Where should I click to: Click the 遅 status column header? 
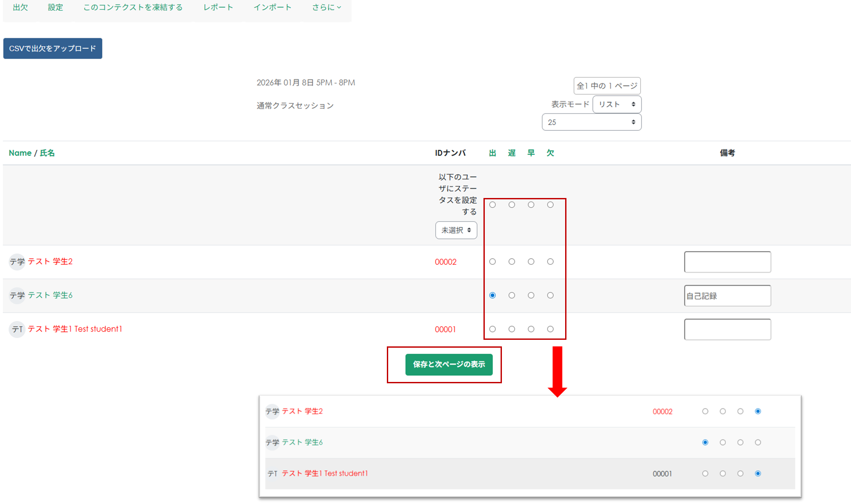pos(512,153)
